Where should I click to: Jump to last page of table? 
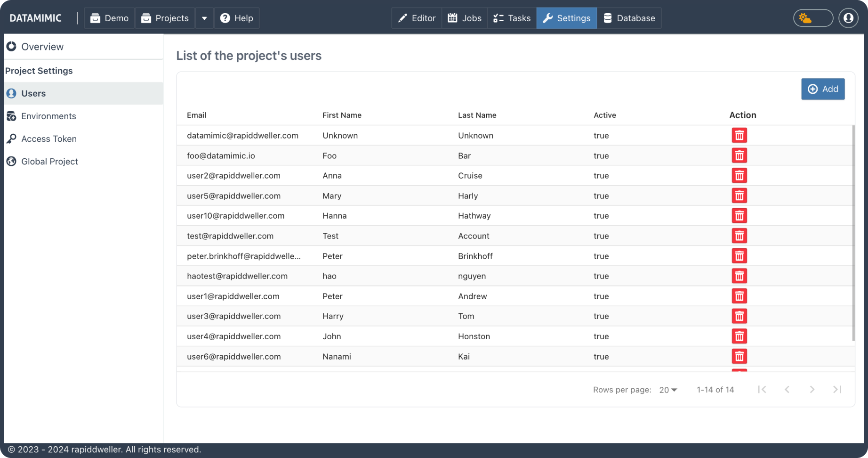pos(837,390)
